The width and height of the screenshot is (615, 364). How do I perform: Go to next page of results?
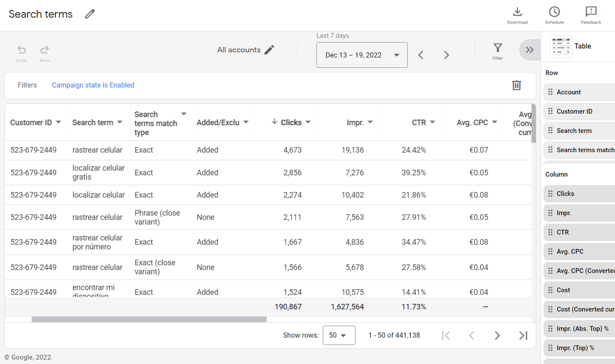(x=497, y=335)
